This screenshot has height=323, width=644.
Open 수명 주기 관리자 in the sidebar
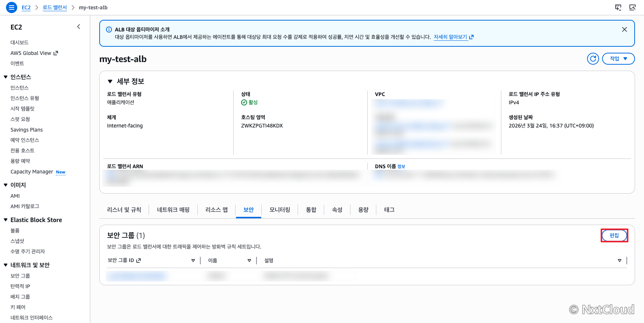coord(28,252)
